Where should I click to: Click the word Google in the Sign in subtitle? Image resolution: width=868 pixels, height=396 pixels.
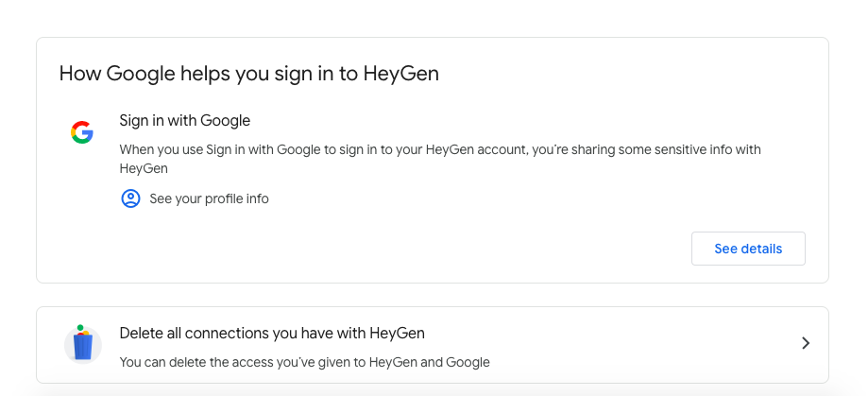point(226,121)
